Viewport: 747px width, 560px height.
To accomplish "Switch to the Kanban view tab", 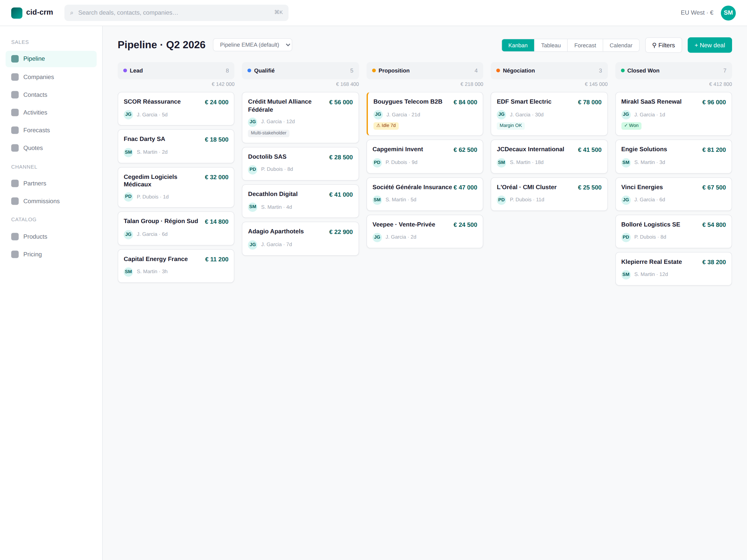I will point(518,45).
